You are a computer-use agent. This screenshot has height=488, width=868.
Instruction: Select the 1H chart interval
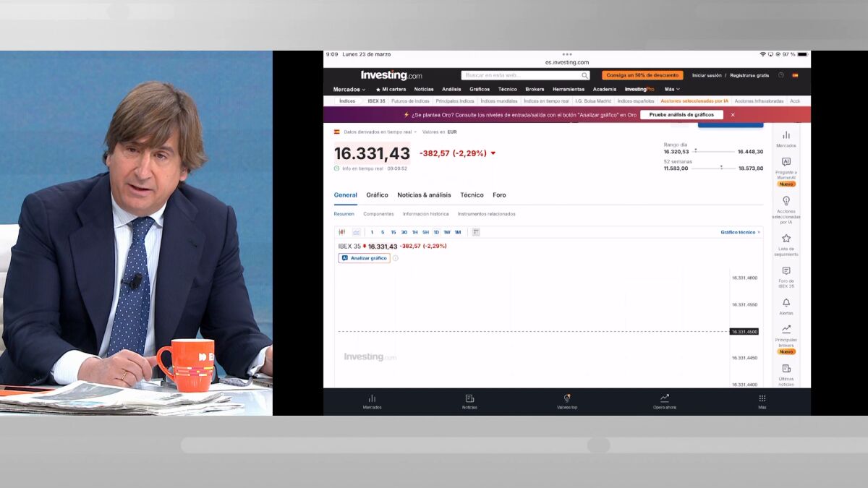[x=415, y=232]
